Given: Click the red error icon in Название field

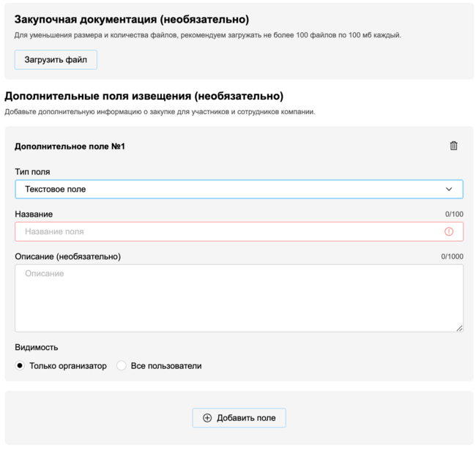Looking at the screenshot, I should [x=449, y=231].
